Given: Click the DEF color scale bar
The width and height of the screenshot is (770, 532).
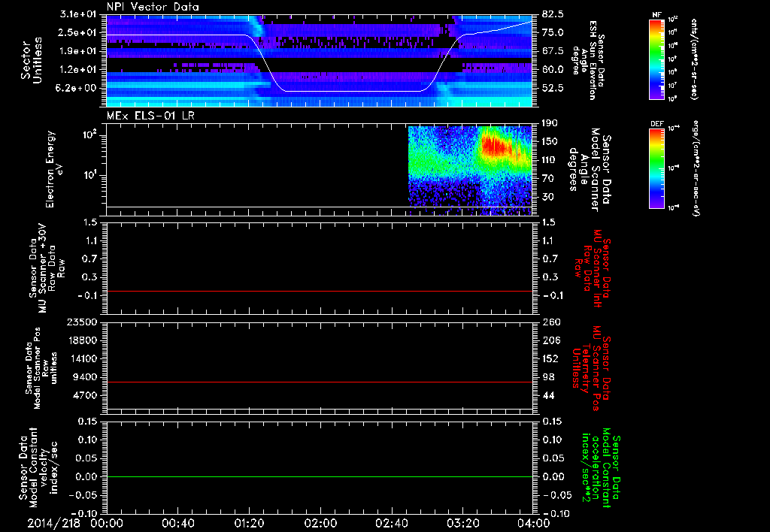Looking at the screenshot, I should 656,168.
